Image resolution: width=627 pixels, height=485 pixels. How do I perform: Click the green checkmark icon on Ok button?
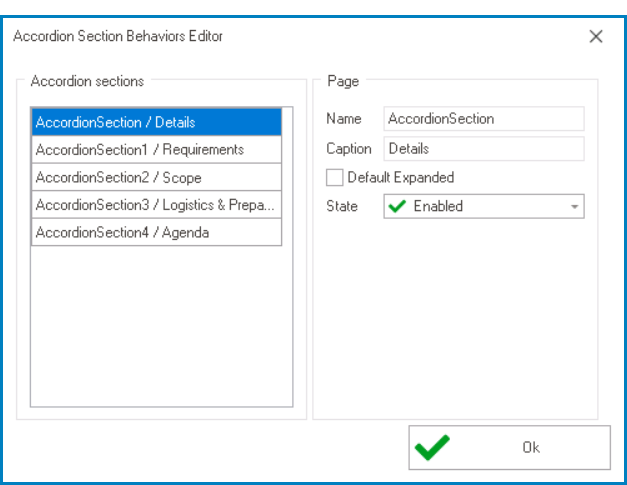[432, 447]
